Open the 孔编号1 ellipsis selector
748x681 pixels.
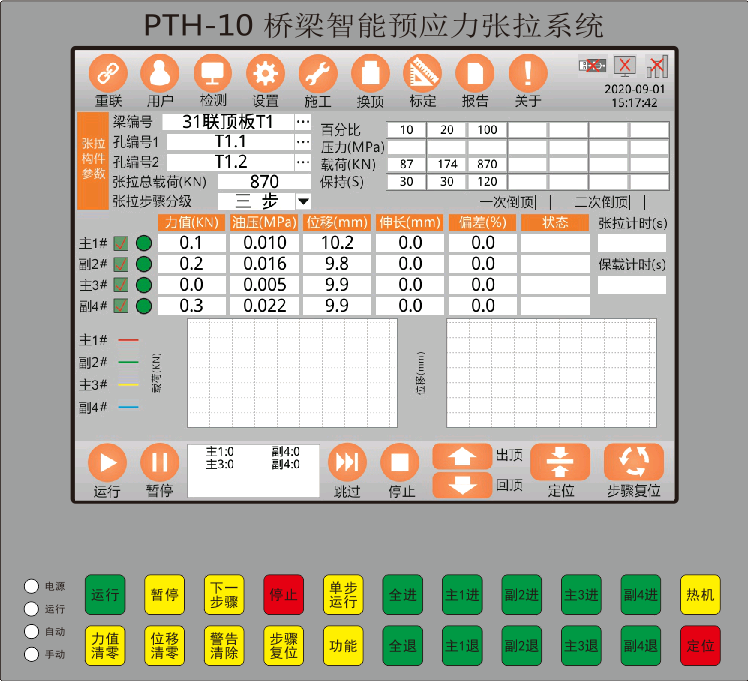point(303,142)
